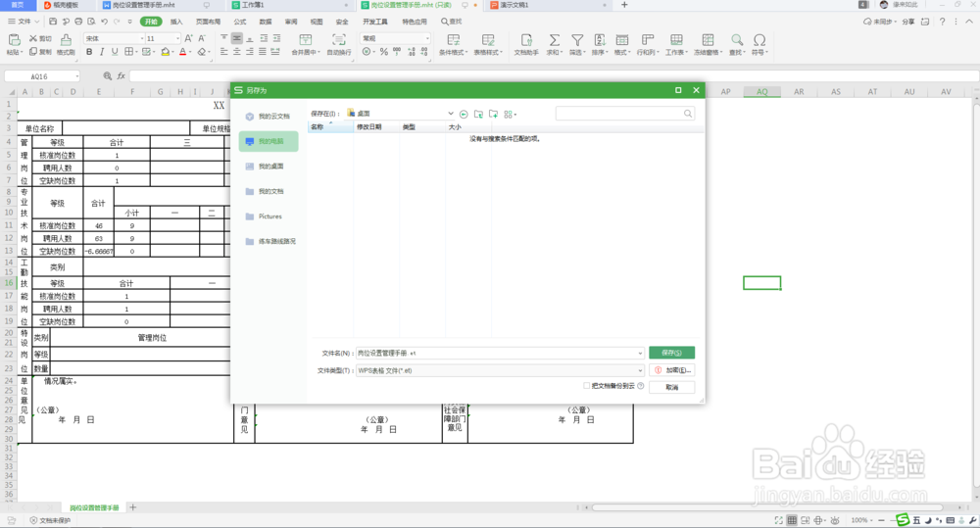Toggle Bold formatting
Image resolution: width=980 pixels, height=528 pixels.
pyautogui.click(x=89, y=52)
